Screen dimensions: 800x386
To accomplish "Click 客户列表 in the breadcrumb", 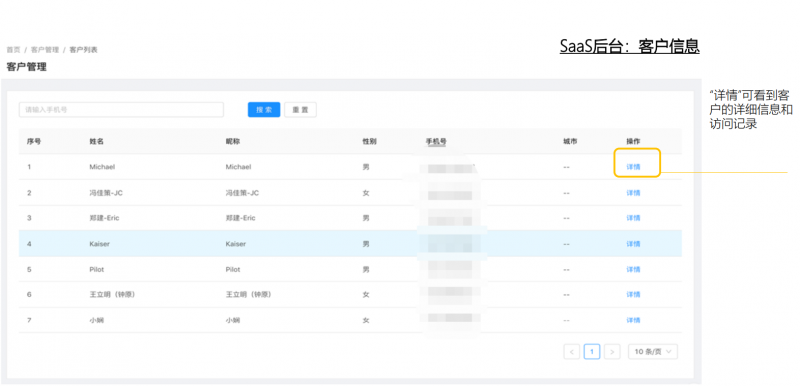I will (83, 49).
